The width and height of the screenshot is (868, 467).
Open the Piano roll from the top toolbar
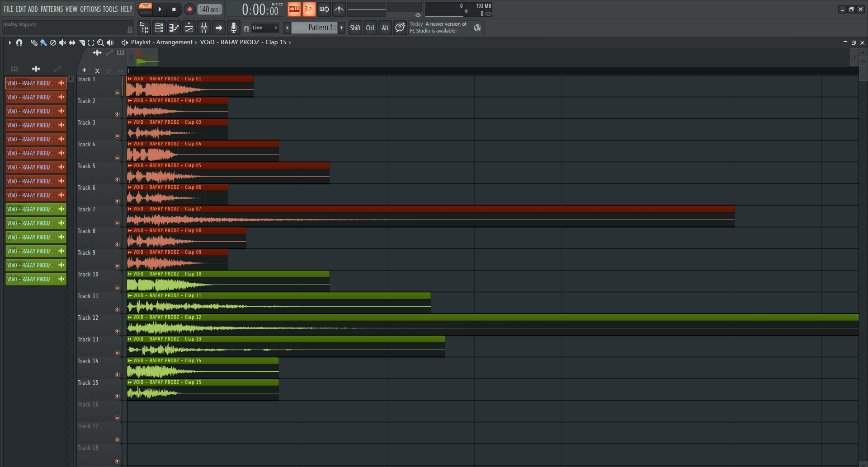coord(174,28)
